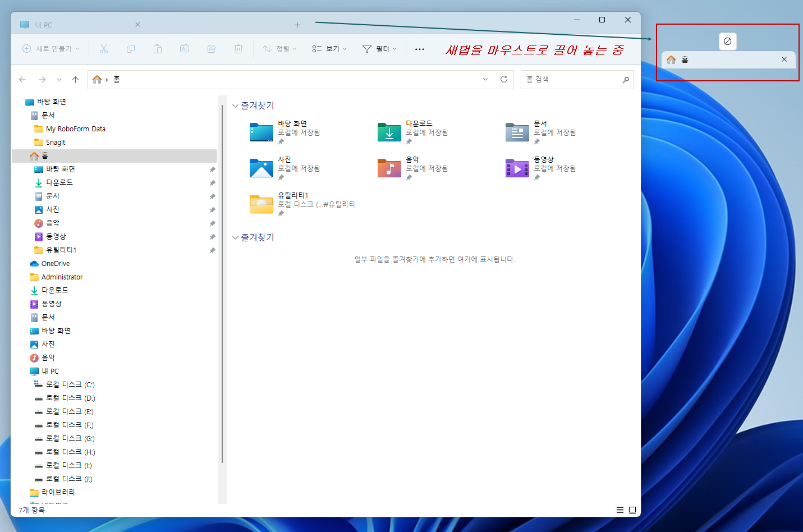Click the Forward navigation arrow
The image size is (803, 532).
tap(42, 80)
